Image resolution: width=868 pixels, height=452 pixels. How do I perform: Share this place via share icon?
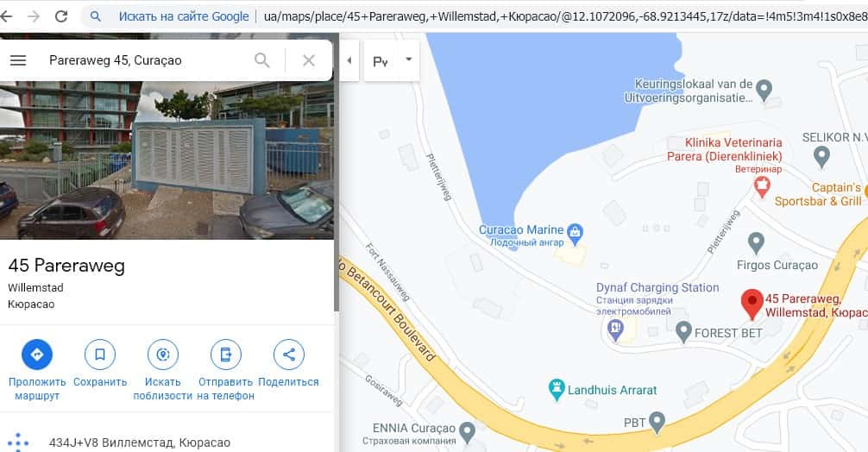tap(289, 355)
